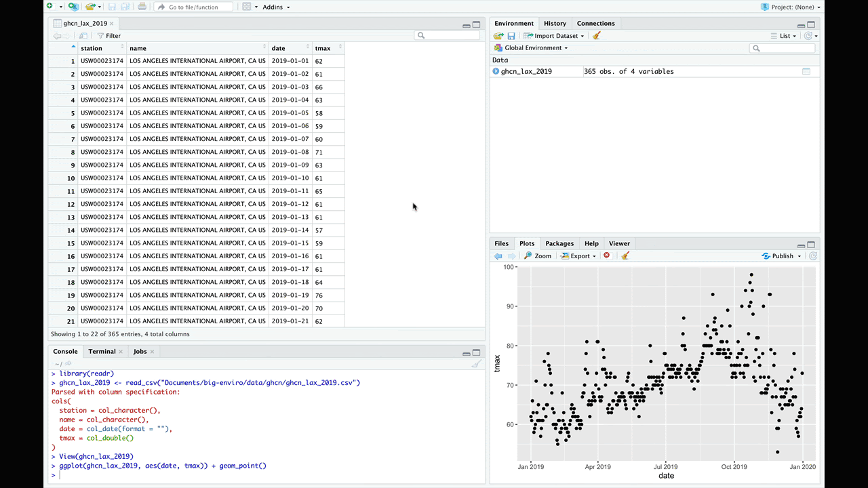Open the Publish dropdown arrow

[x=799, y=256]
